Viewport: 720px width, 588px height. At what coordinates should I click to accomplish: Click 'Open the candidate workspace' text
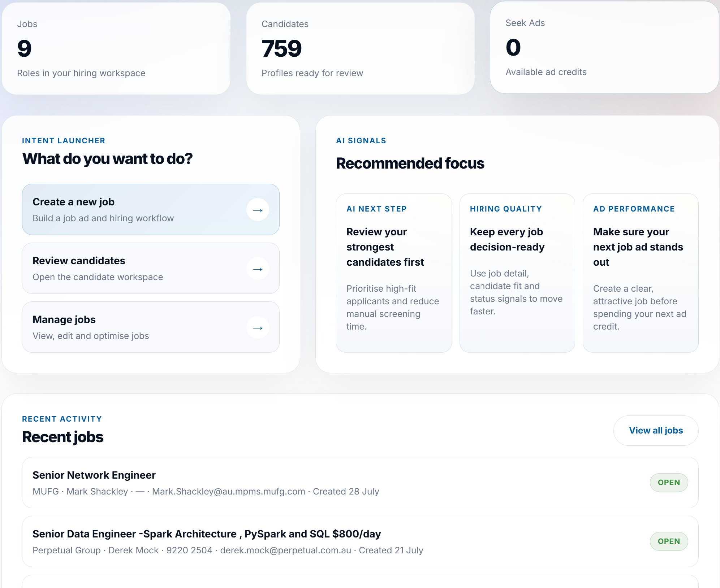(x=98, y=277)
